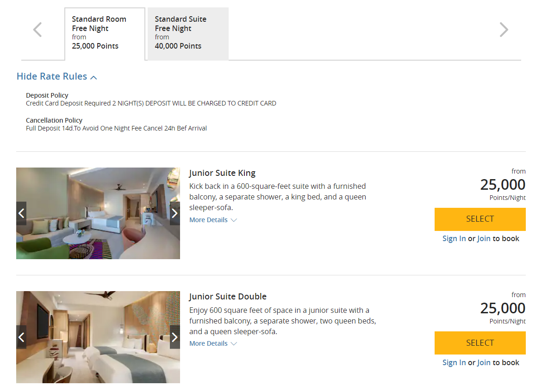The height and width of the screenshot is (392, 542).
Task: Click the Junior Suite King room photo
Action: tap(98, 213)
